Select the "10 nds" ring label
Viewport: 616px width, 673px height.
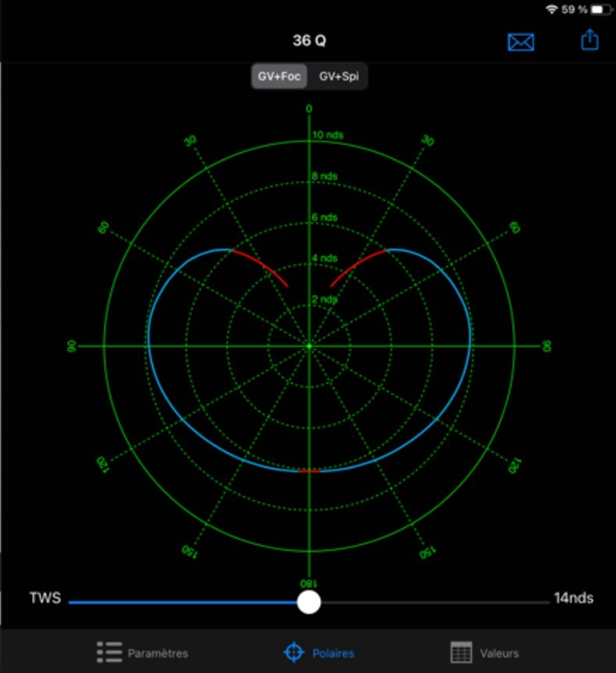[328, 135]
